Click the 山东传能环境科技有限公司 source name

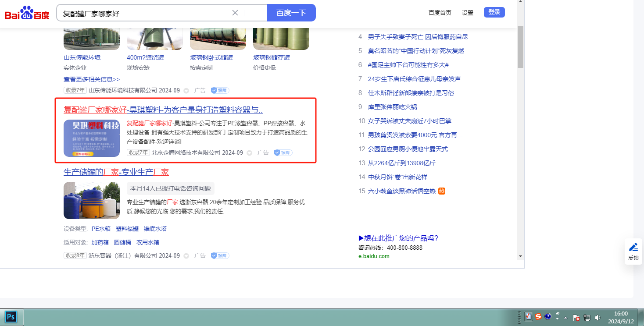123,90
